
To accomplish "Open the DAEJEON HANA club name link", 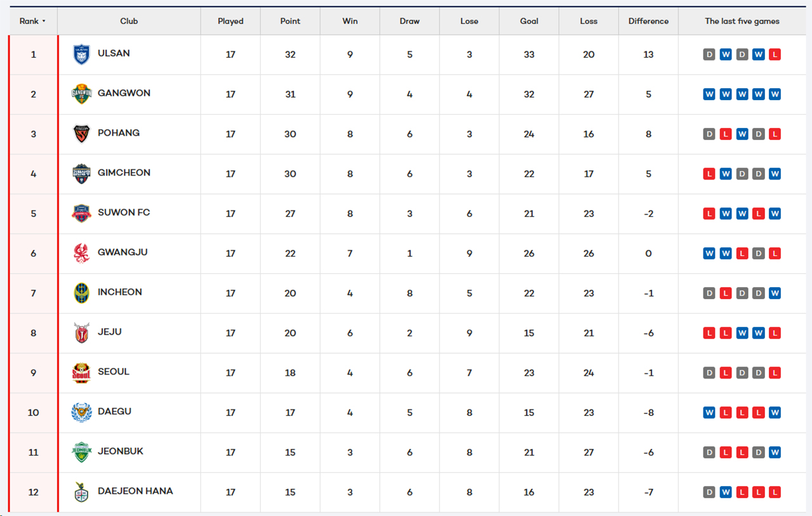I will (x=135, y=491).
